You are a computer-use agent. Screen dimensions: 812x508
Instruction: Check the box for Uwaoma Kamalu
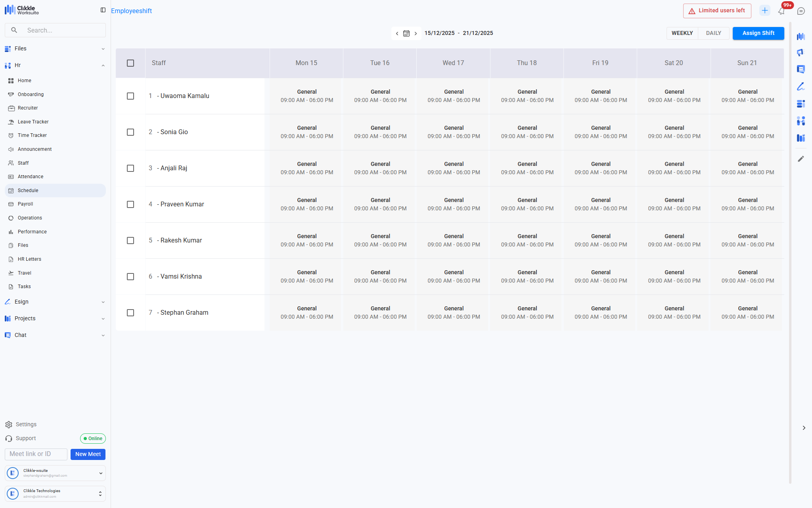point(130,96)
